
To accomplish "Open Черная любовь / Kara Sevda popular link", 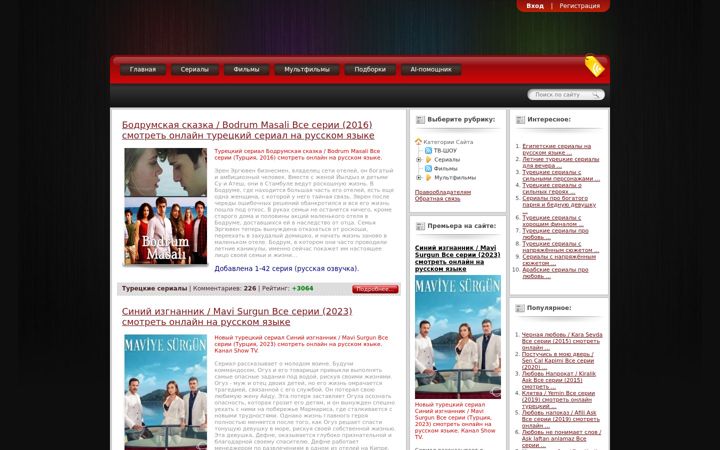I will (x=562, y=341).
